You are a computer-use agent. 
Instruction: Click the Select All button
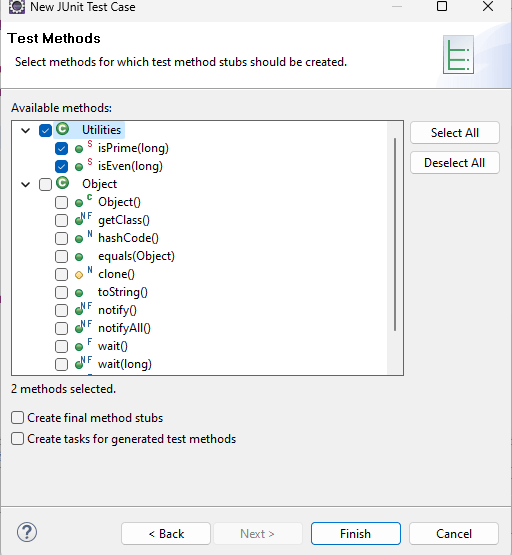coord(455,133)
